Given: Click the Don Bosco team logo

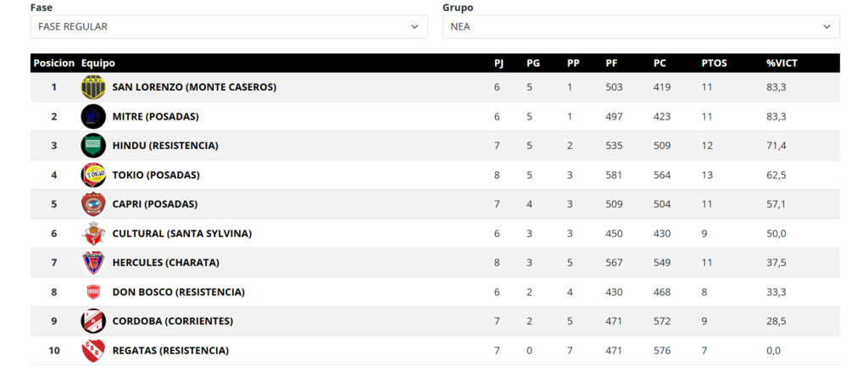Looking at the screenshot, I should point(92,292).
